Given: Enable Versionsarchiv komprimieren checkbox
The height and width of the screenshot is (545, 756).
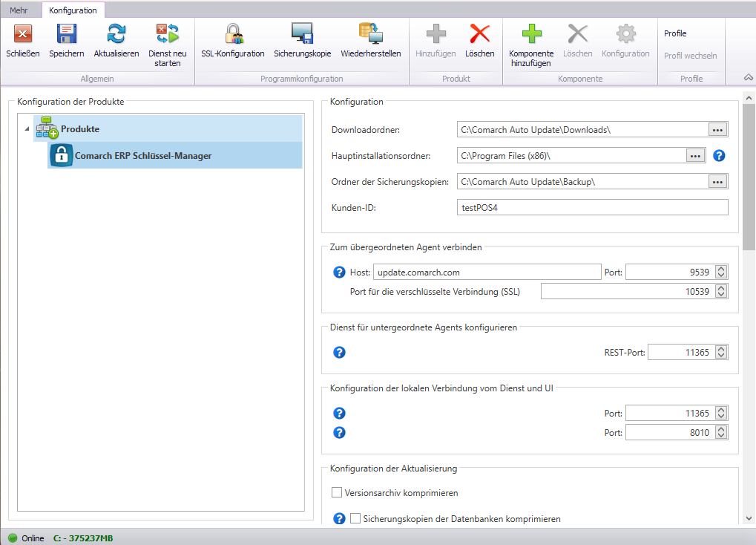Looking at the screenshot, I should point(337,492).
